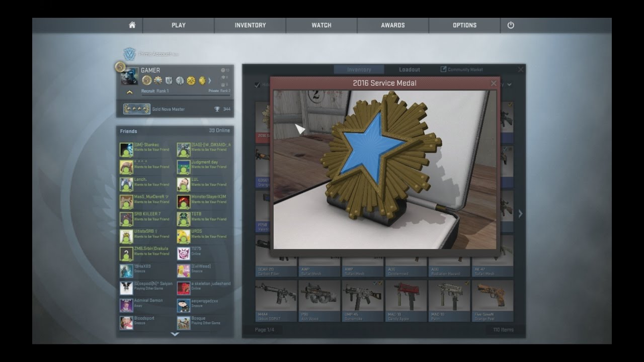Click the GAMER profile avatar

click(129, 75)
